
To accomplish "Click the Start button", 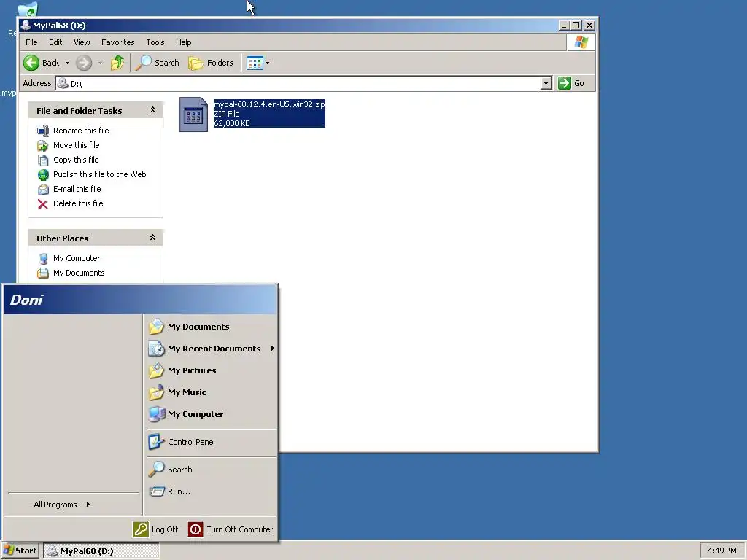I will pos(20,551).
